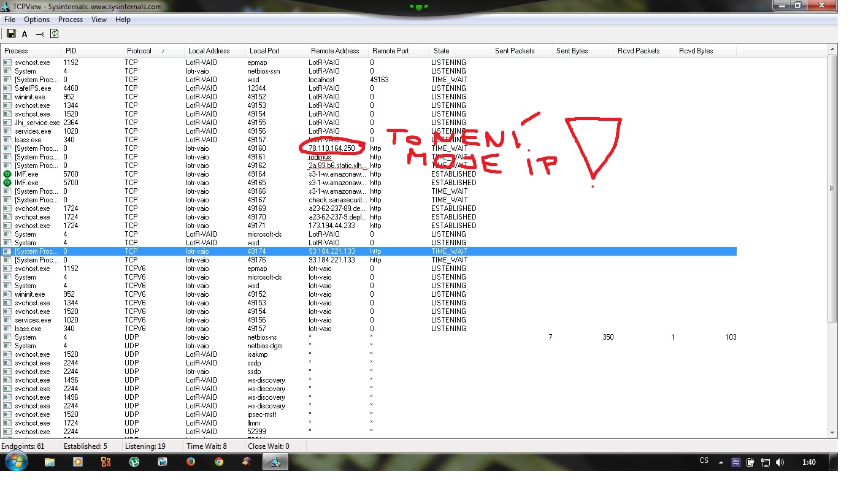
Task: Open the File menu
Action: 10,20
